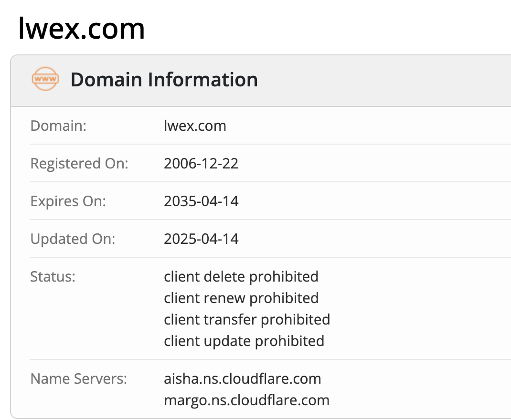
Task: Select the registration date 2006-12-22
Action: (201, 163)
